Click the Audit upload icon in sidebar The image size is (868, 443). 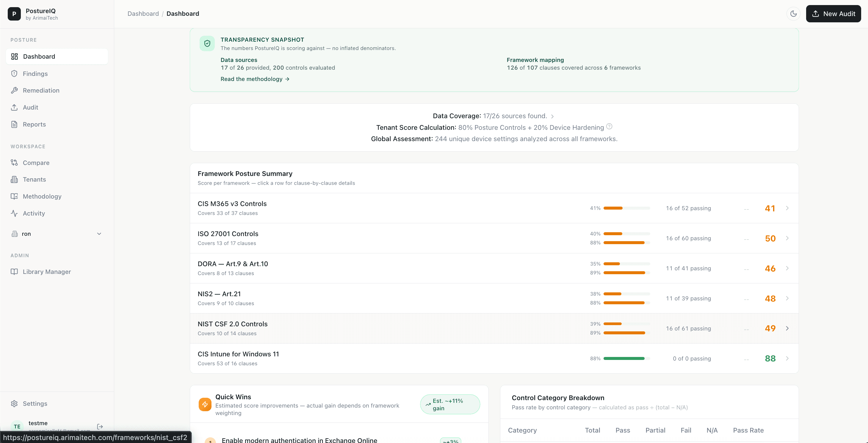click(x=14, y=107)
